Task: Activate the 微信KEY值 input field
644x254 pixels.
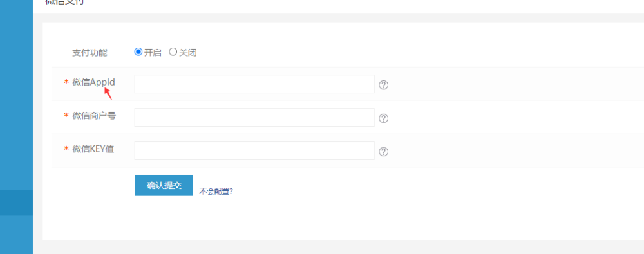Action: [254, 150]
